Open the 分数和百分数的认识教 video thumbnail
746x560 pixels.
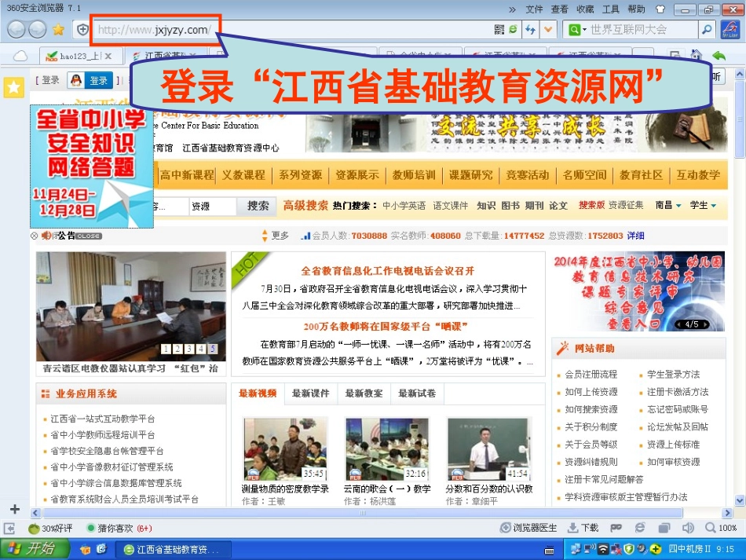click(488, 449)
